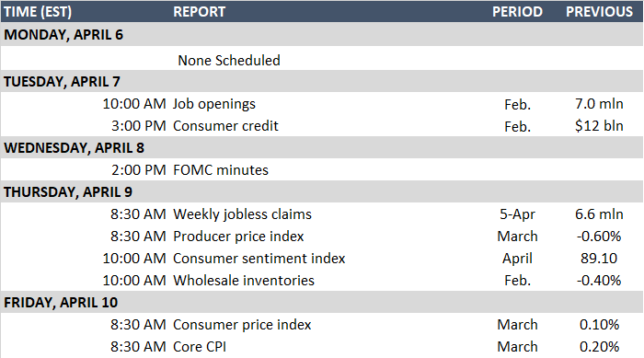Click the PREVIOUS column header
This screenshot has height=358, width=644.
pyautogui.click(x=599, y=12)
